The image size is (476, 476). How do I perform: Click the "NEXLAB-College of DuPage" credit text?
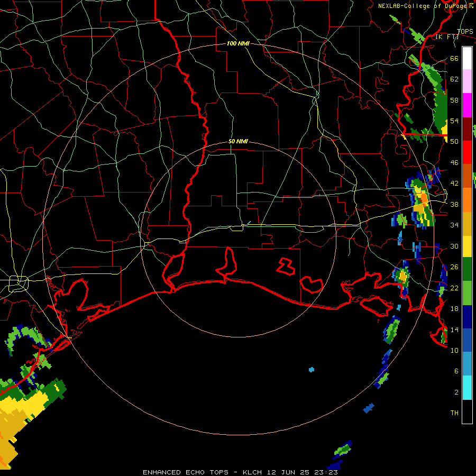(423, 6)
